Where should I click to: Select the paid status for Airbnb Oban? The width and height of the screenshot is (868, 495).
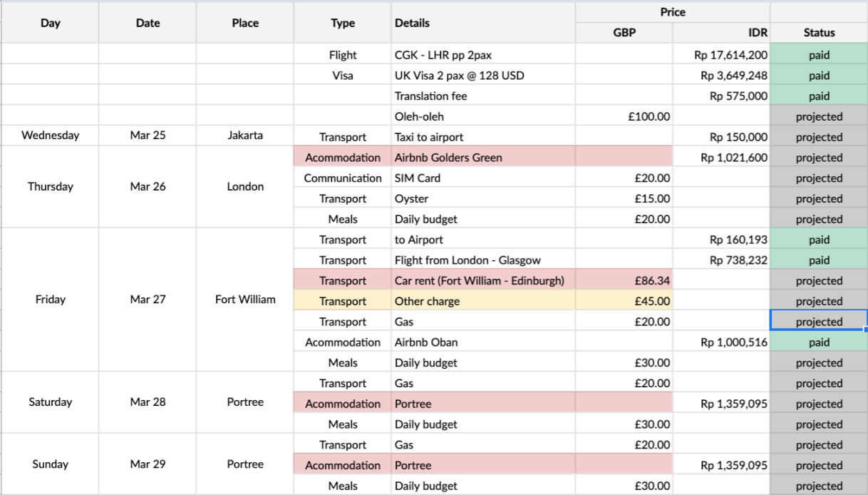point(819,342)
